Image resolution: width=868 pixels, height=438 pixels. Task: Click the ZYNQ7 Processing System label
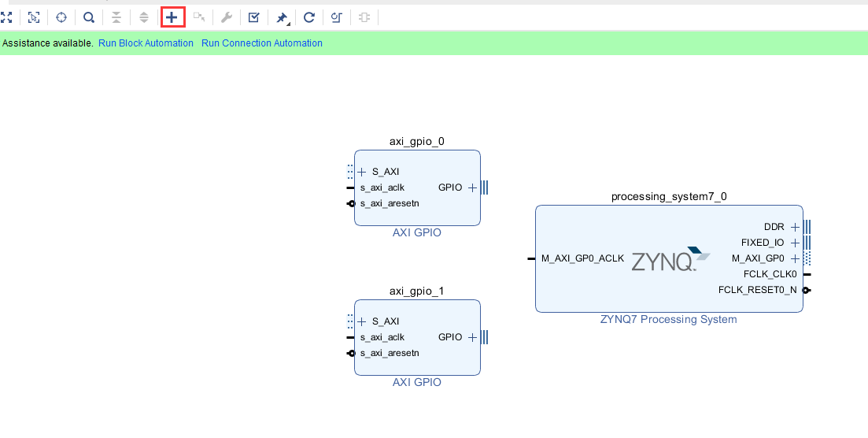[669, 319]
